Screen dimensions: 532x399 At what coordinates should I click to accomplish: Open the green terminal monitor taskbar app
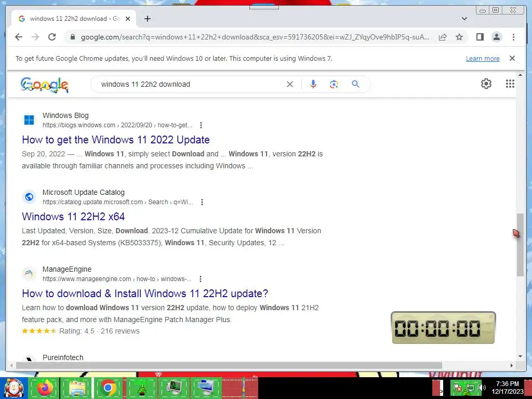(174, 388)
